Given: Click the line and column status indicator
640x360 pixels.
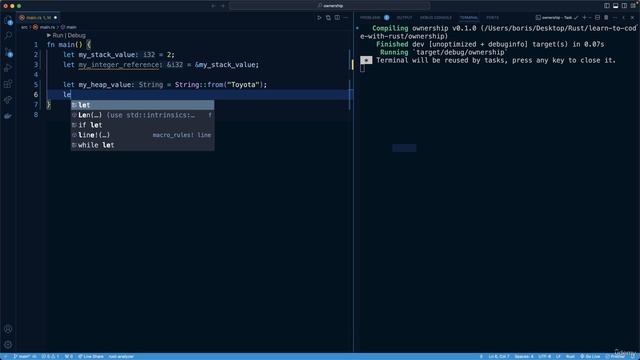Looking at the screenshot, I should coord(498,356).
